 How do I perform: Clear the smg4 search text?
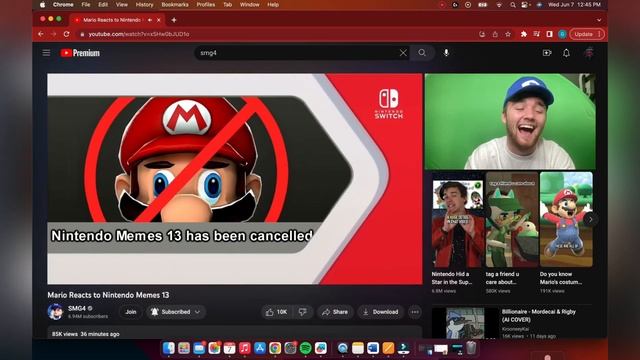tap(403, 53)
